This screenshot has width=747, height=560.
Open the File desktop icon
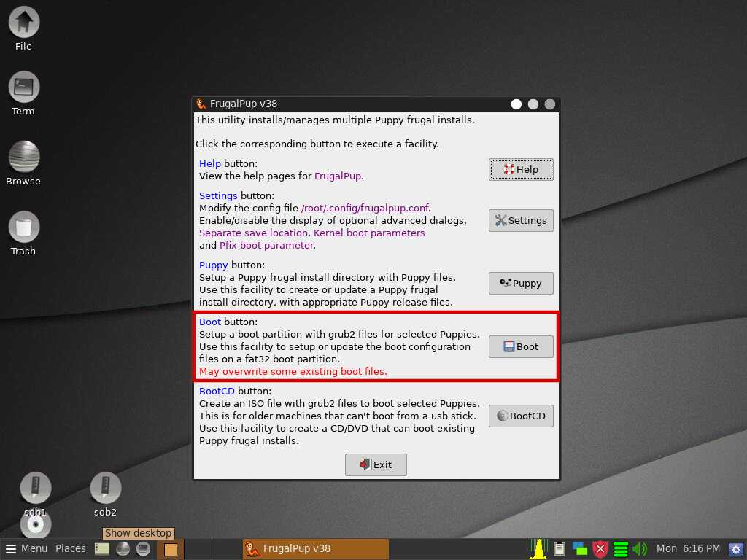coord(23,28)
